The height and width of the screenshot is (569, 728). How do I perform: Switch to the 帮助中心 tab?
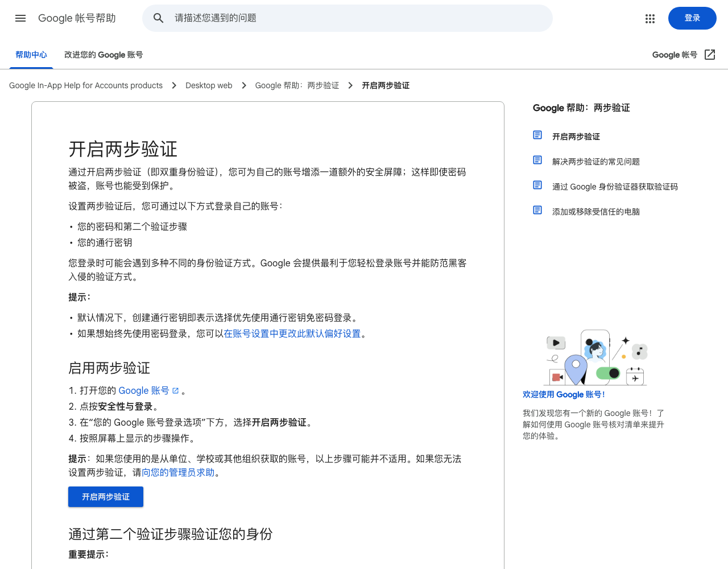[x=31, y=55]
